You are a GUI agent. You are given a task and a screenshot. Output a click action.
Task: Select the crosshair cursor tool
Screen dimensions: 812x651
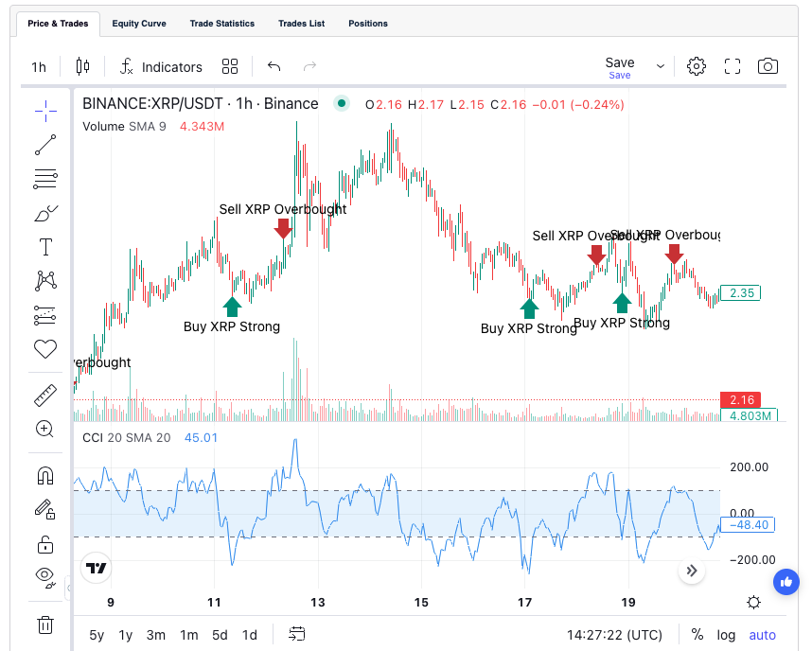tap(45, 111)
